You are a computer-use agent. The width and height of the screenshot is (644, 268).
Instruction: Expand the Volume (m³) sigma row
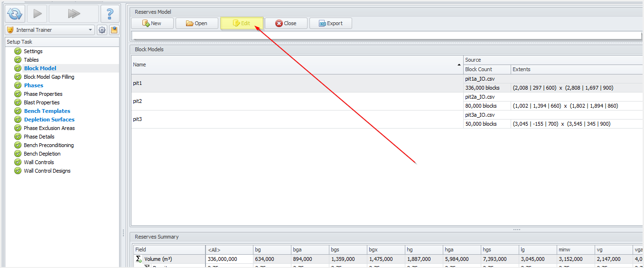[x=139, y=259]
